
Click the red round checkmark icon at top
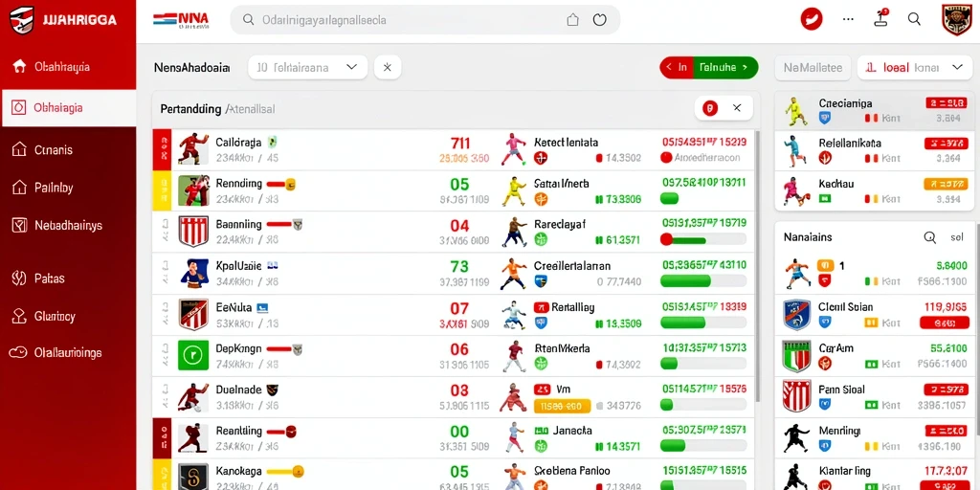click(812, 19)
